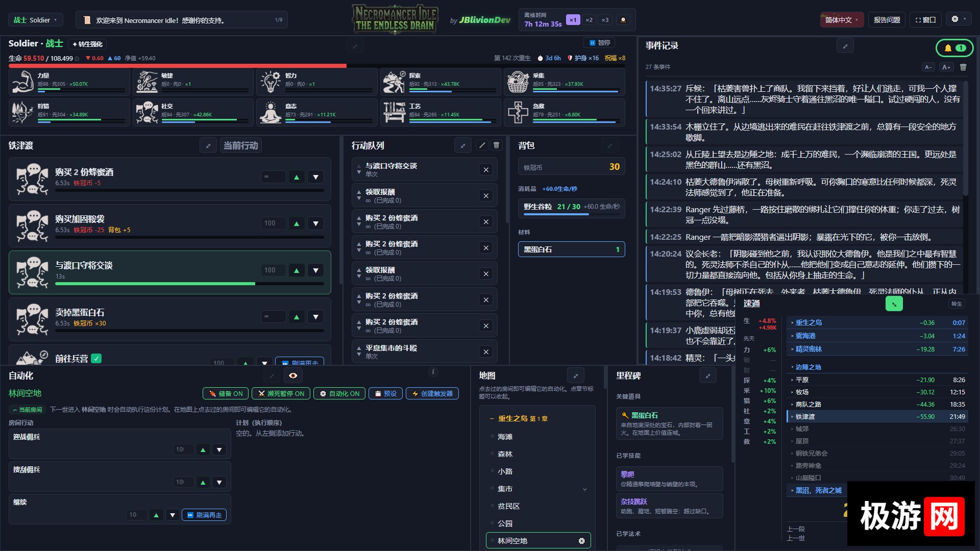Screen dimensions: 980x551
Task: Expand the 重生之岛 speedrun row
Action: (877, 322)
